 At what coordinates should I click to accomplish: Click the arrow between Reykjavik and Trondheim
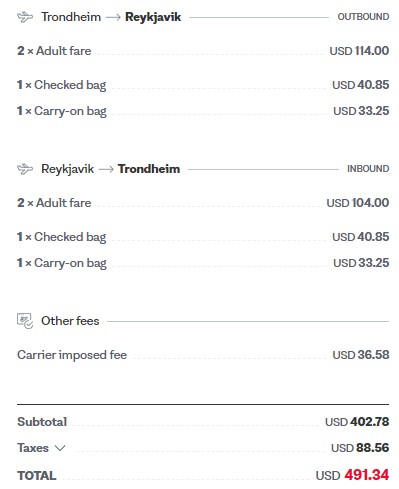(x=106, y=169)
